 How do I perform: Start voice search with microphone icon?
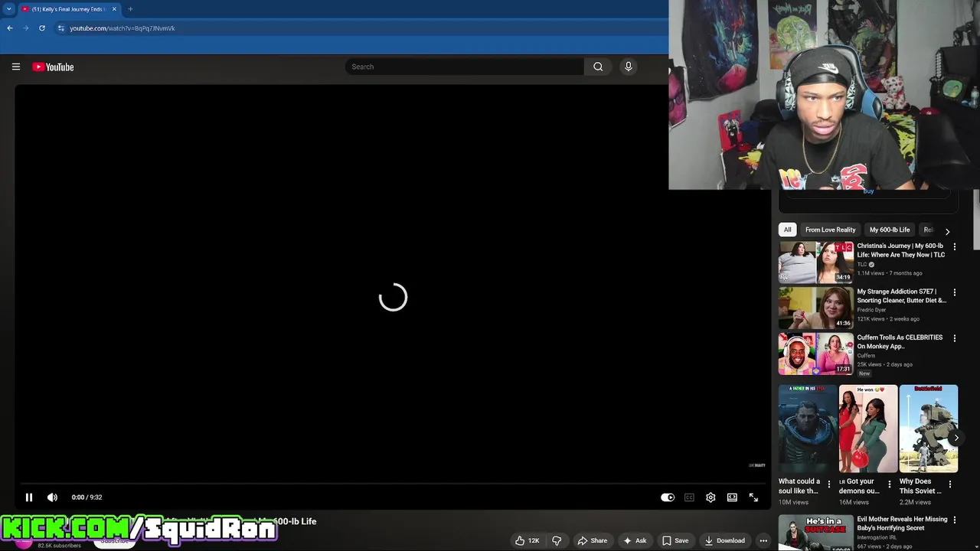pyautogui.click(x=628, y=67)
